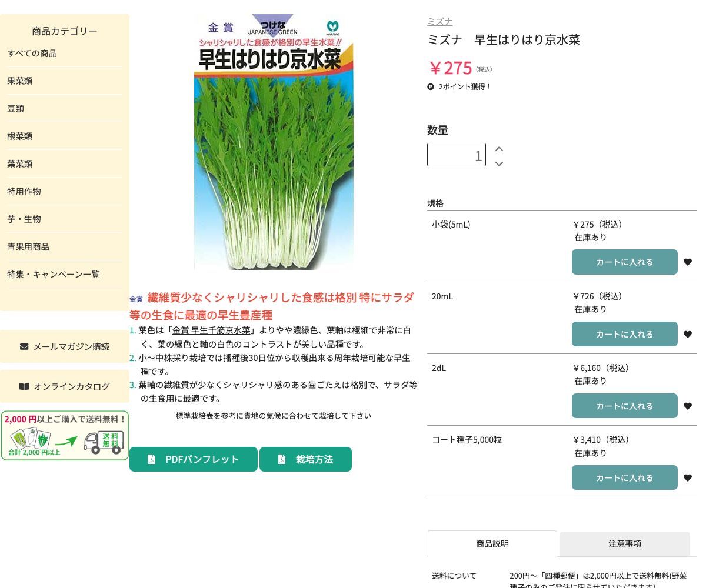Click the vegetable illustration in the shipping banner
706x588 pixels.
click(x=29, y=440)
